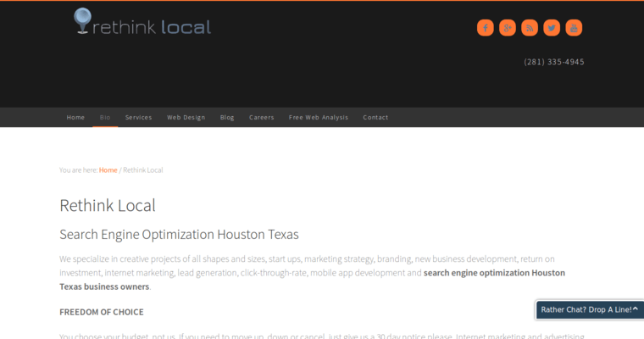
Task: Open the Careers menu item
Action: coord(261,118)
